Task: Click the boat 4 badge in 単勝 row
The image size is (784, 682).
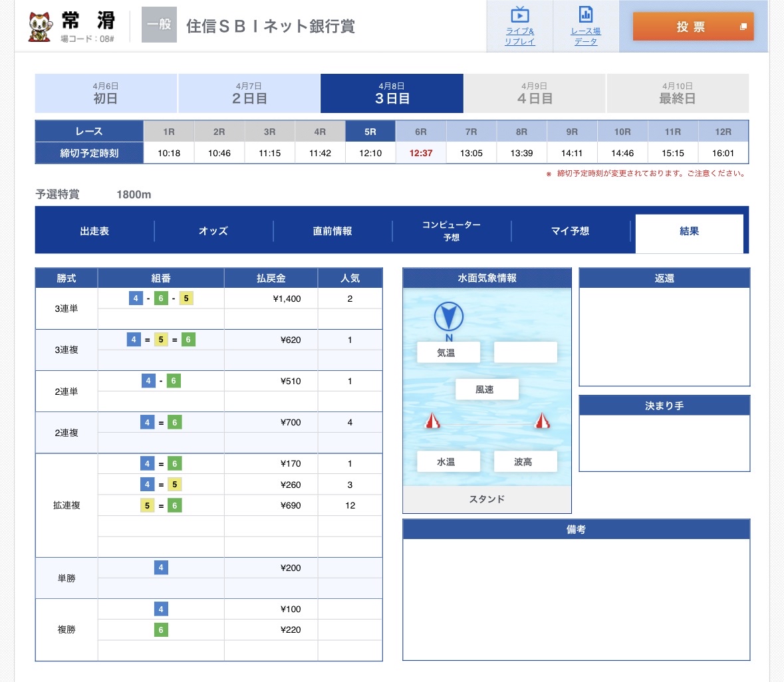Action: pos(161,568)
